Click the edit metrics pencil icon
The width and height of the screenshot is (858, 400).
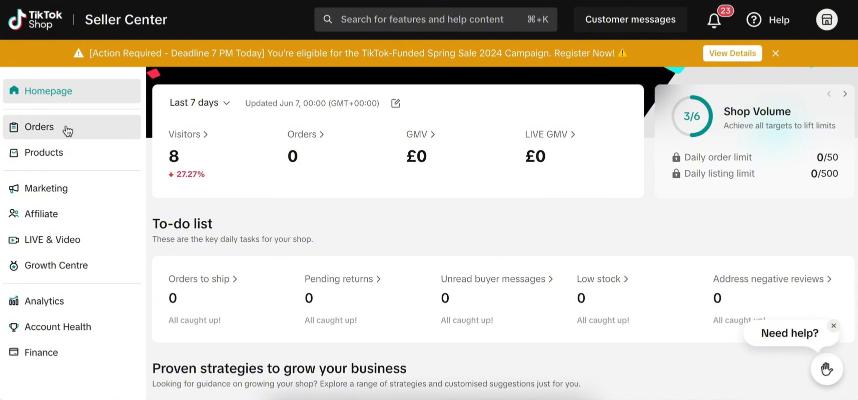[x=396, y=103]
